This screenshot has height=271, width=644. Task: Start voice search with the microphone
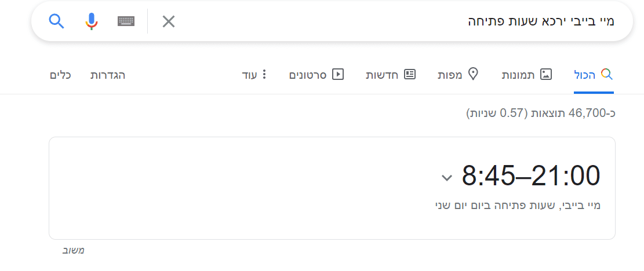91,21
